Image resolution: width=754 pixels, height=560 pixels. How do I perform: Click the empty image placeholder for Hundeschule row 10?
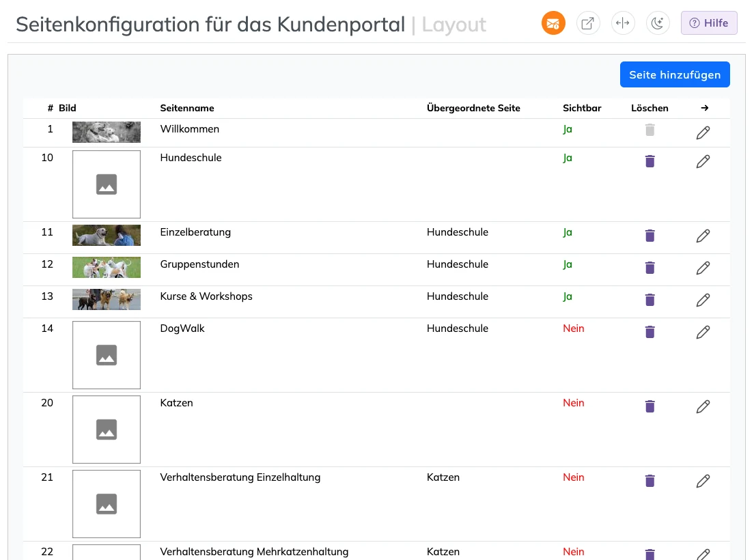[107, 184]
